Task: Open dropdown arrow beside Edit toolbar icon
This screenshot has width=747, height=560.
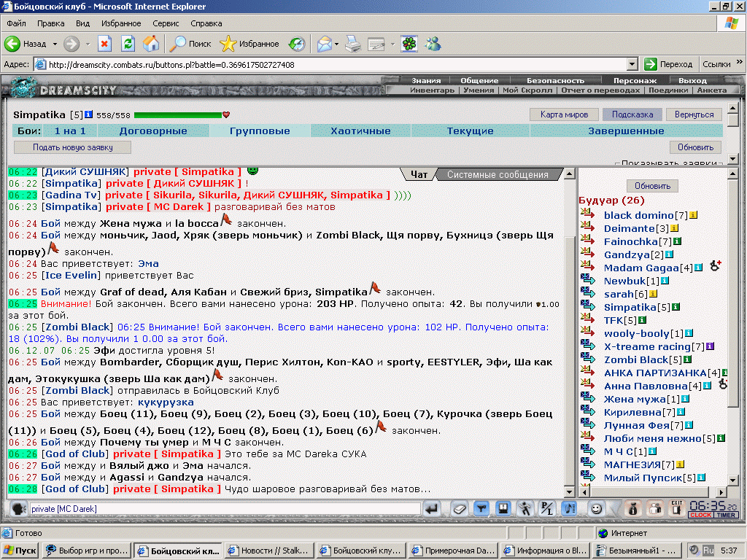Action: 392,44
